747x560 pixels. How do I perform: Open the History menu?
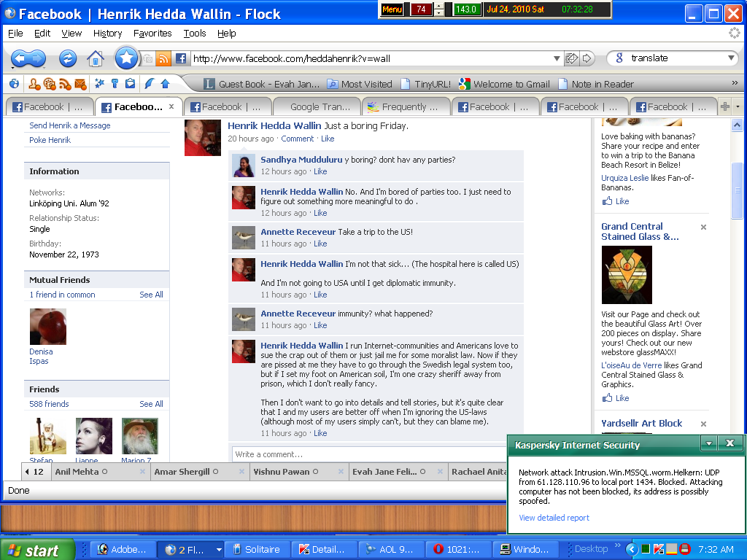pos(108,34)
